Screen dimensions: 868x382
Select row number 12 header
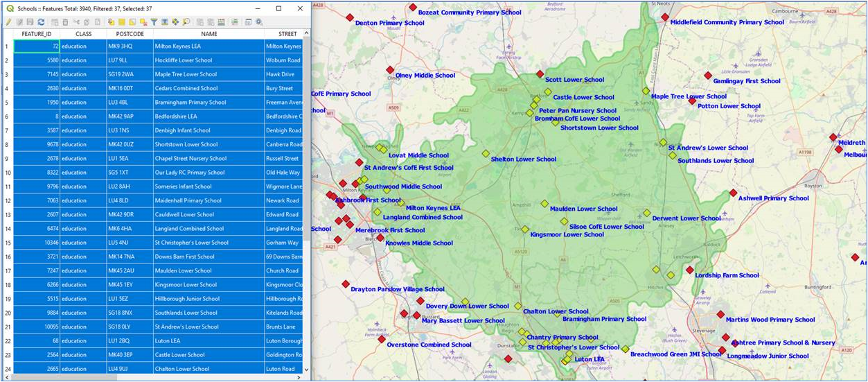click(x=7, y=200)
